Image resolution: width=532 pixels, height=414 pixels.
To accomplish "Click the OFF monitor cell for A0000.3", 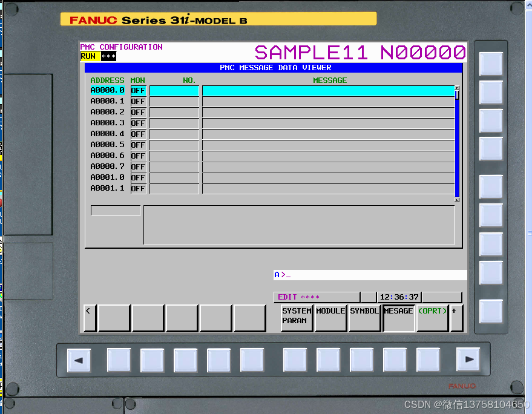I will [x=138, y=123].
